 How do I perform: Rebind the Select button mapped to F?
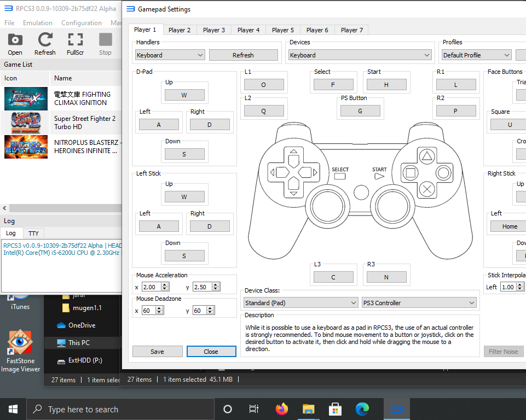pyautogui.click(x=333, y=84)
